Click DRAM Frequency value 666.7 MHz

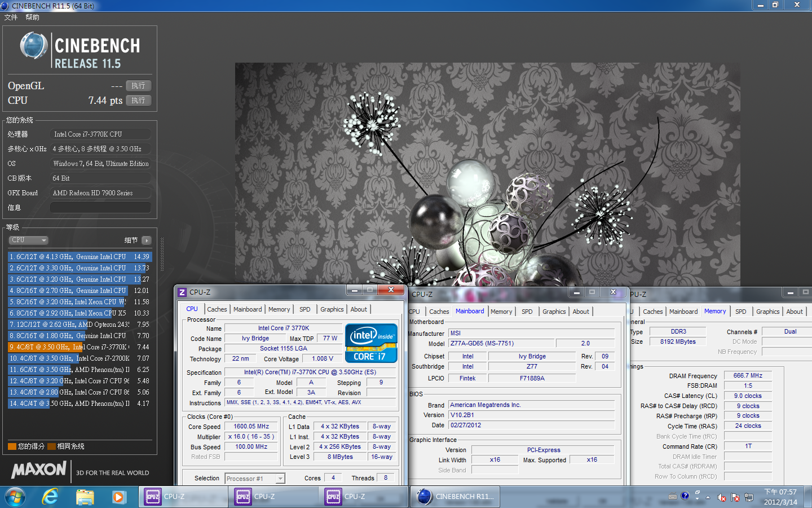(x=748, y=376)
